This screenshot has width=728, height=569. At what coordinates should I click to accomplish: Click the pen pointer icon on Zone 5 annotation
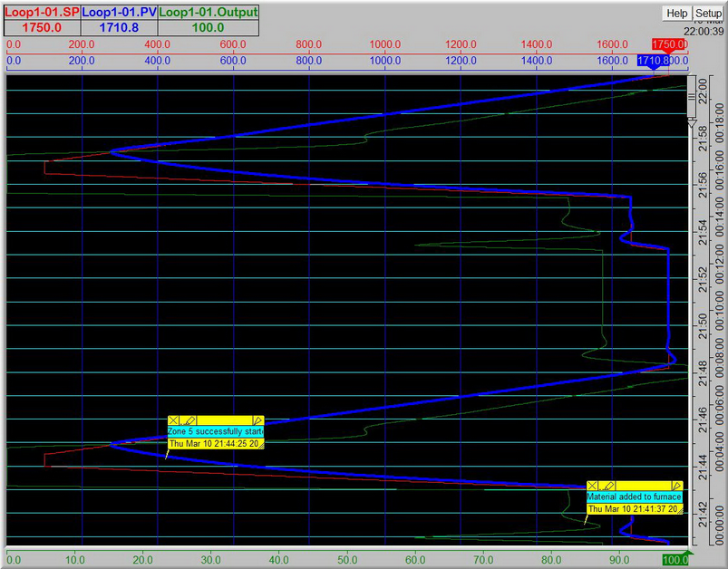coord(258,420)
